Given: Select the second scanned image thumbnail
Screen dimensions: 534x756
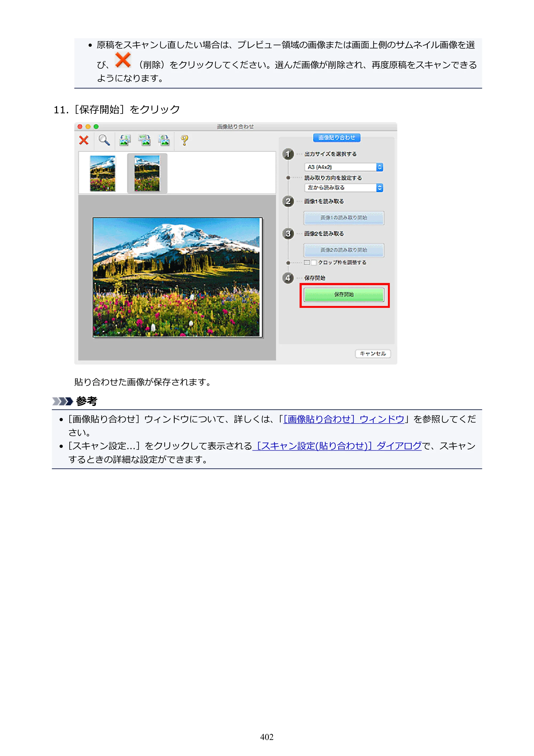Looking at the screenshot, I should pyautogui.click(x=147, y=173).
